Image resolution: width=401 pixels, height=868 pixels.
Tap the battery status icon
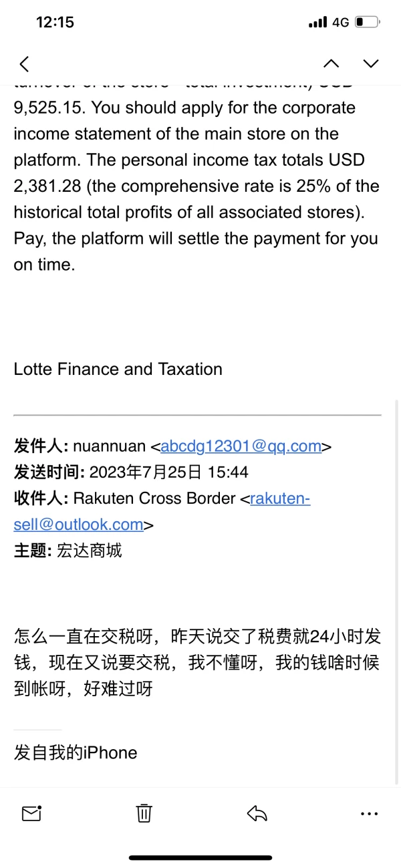tap(368, 22)
